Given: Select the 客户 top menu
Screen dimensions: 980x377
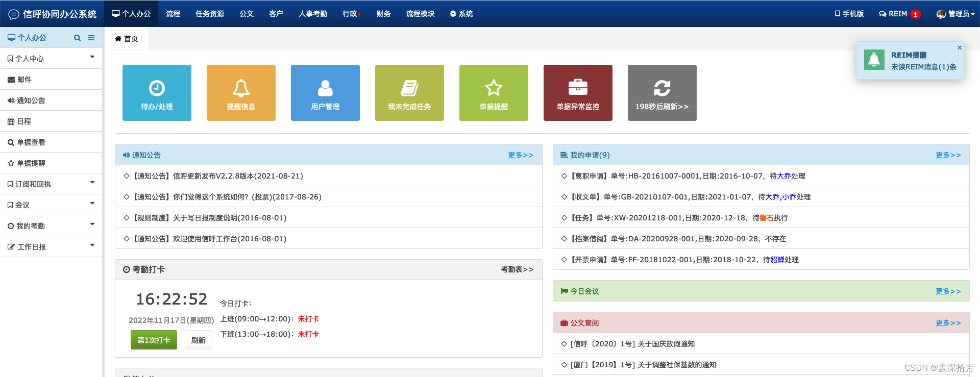Looking at the screenshot, I should point(276,14).
